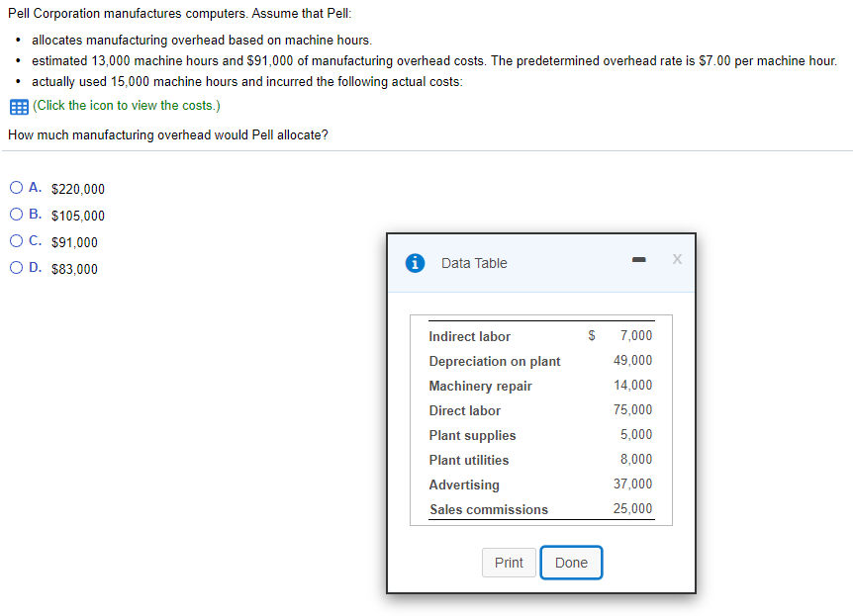The image size is (853, 616).
Task: Click the 'Advertising' row label
Action: click(x=464, y=484)
